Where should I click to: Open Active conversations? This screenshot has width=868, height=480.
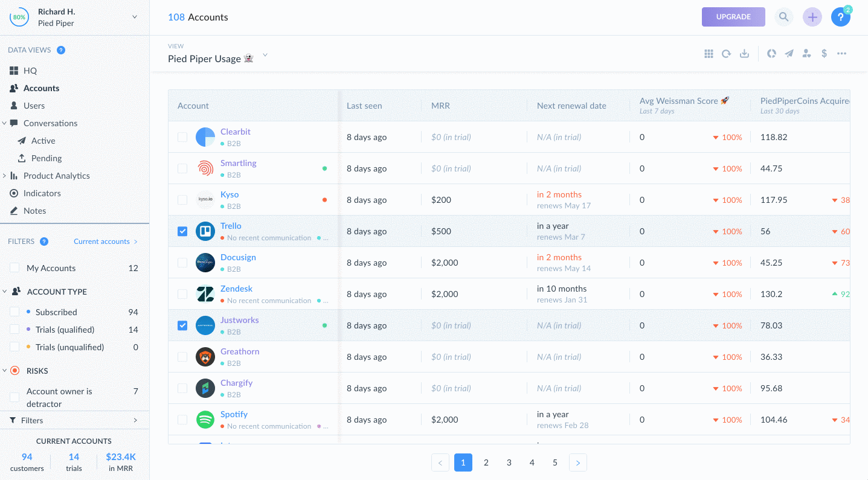point(43,141)
